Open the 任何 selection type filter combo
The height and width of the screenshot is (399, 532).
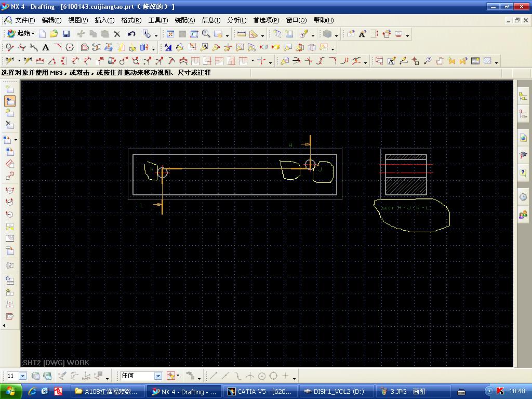pyautogui.click(x=141, y=376)
